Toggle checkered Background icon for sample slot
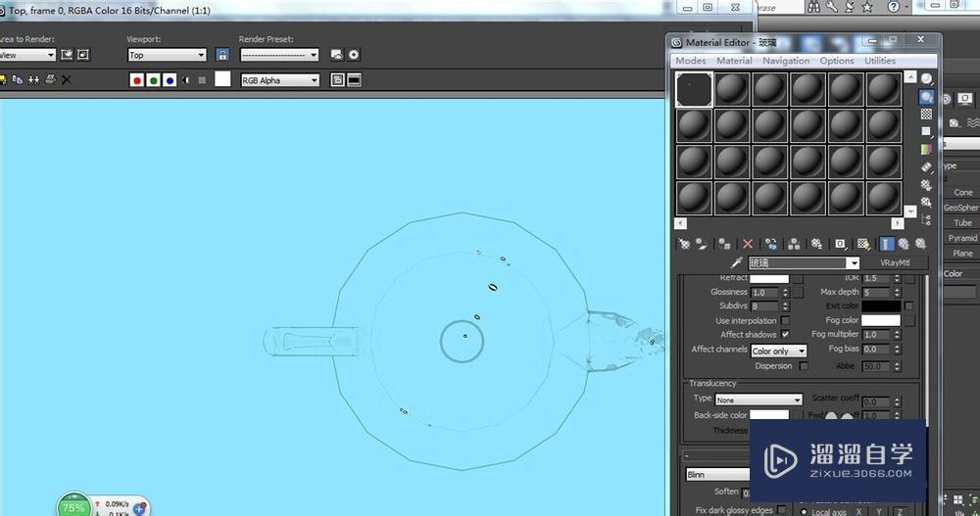This screenshot has width=980, height=516. point(926,114)
